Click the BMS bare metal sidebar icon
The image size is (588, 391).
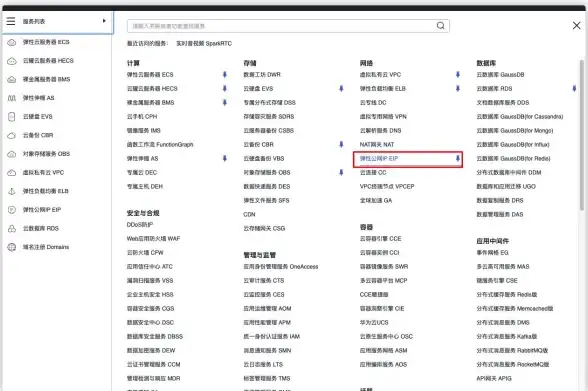[x=12, y=79]
